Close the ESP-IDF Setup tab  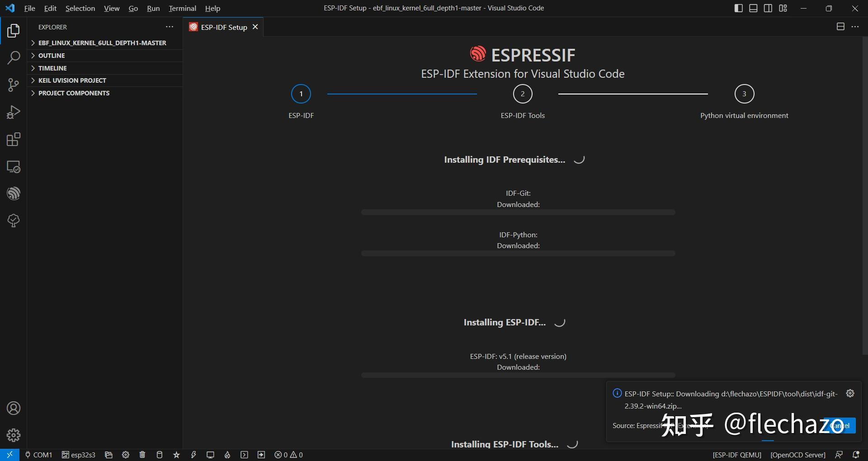[x=255, y=27]
